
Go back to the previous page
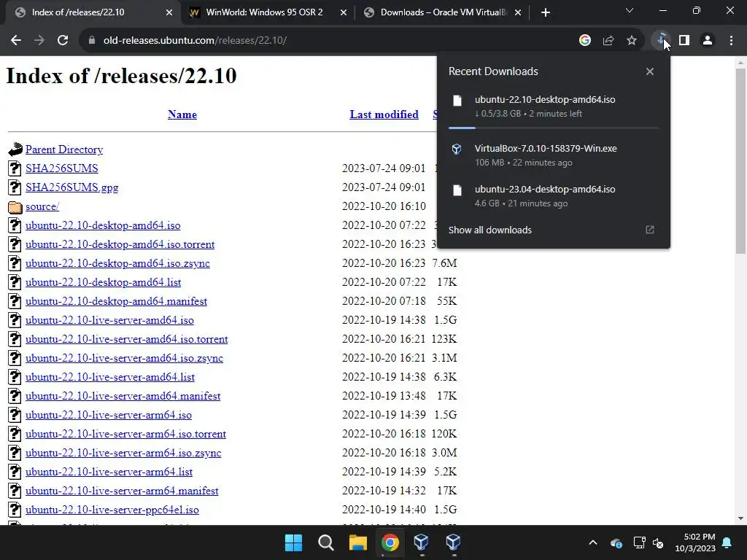16,41
